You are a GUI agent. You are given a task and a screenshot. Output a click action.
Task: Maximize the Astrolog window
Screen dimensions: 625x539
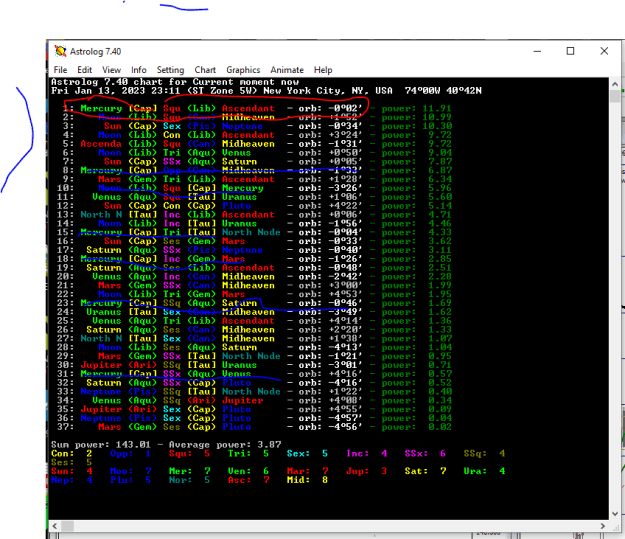(x=570, y=51)
